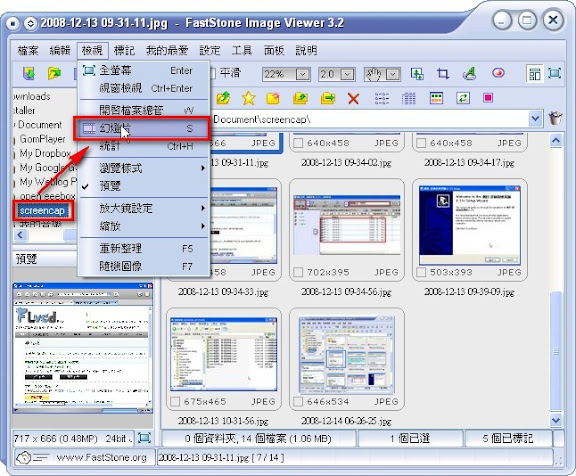Open the 我的最愛 menu

coord(167,50)
